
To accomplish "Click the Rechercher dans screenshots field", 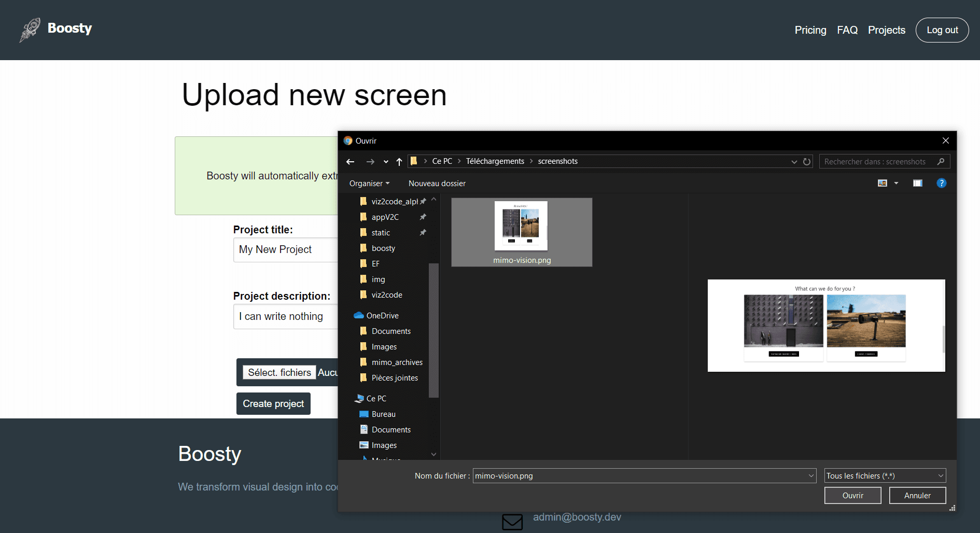I will (x=879, y=162).
